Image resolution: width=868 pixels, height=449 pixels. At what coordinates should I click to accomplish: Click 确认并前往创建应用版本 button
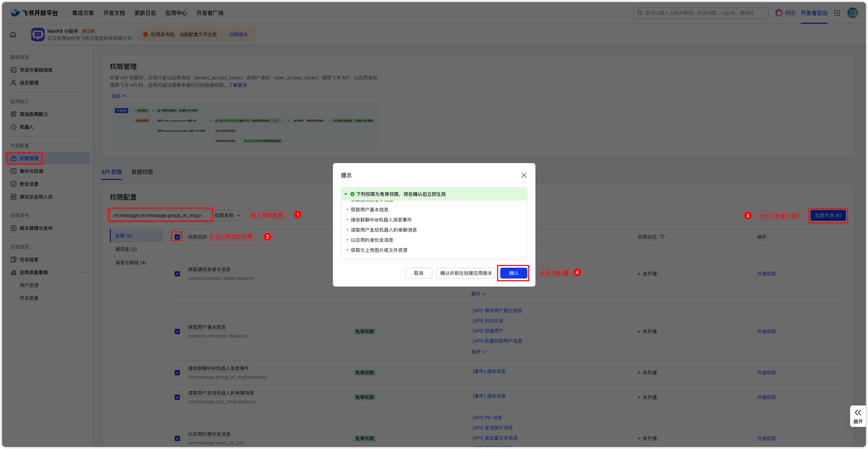click(x=466, y=273)
